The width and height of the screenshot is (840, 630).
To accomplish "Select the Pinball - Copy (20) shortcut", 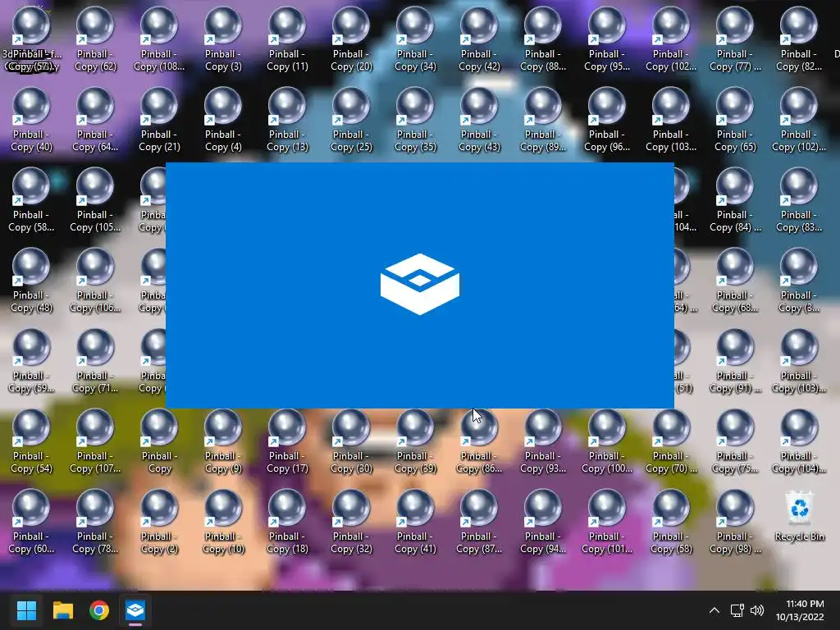I will (x=351, y=39).
